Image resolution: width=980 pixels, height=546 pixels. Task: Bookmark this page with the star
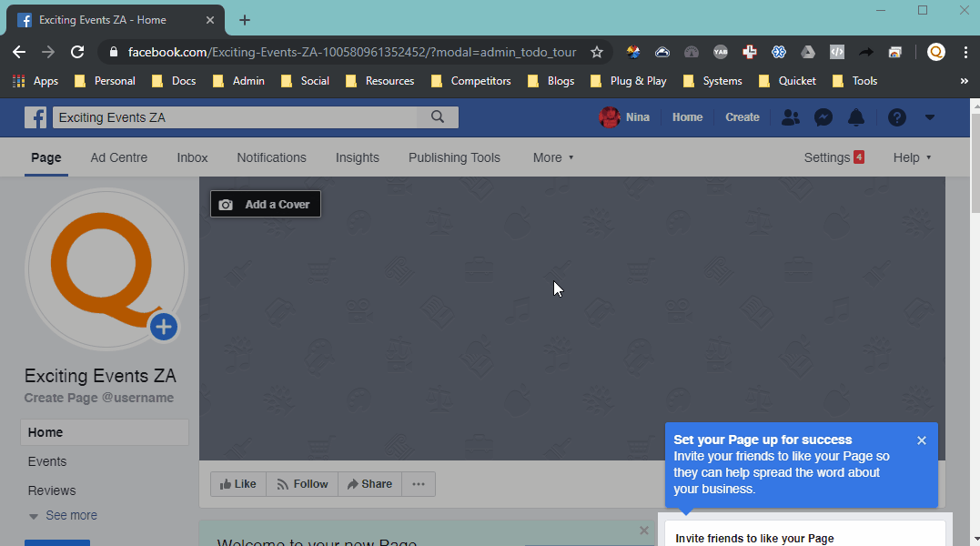click(597, 52)
